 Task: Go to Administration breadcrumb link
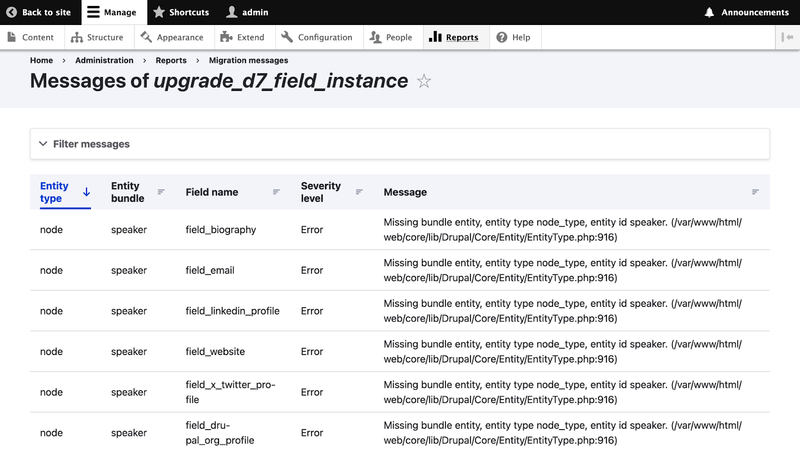[x=104, y=60]
